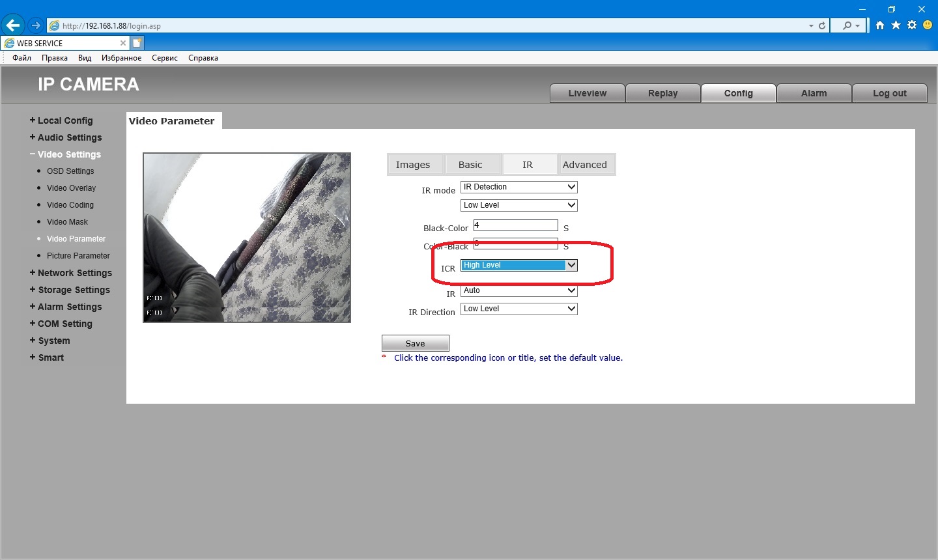Screen dimensions: 938x560
Task: Close the WEB SERVICE tab
Action: click(122, 43)
